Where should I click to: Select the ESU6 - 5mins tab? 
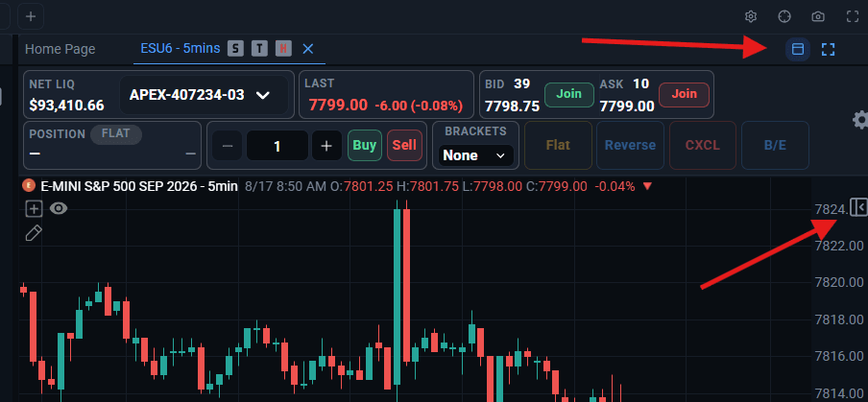(x=181, y=48)
